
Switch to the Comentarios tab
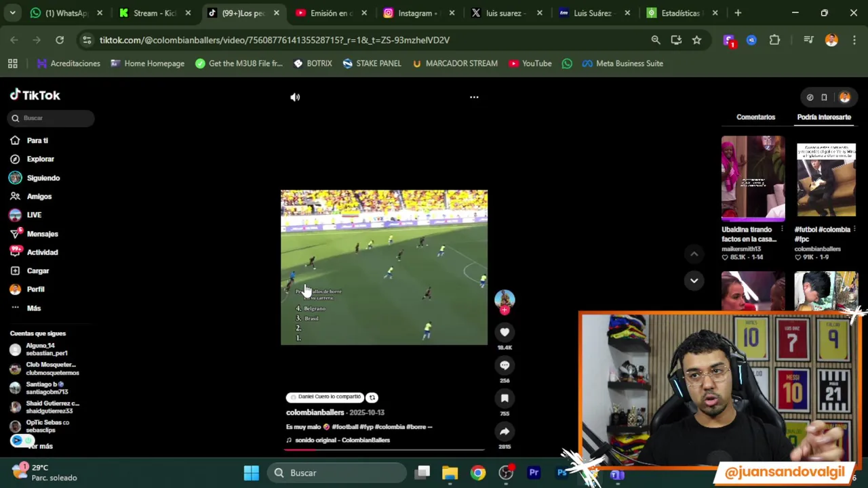(x=755, y=117)
